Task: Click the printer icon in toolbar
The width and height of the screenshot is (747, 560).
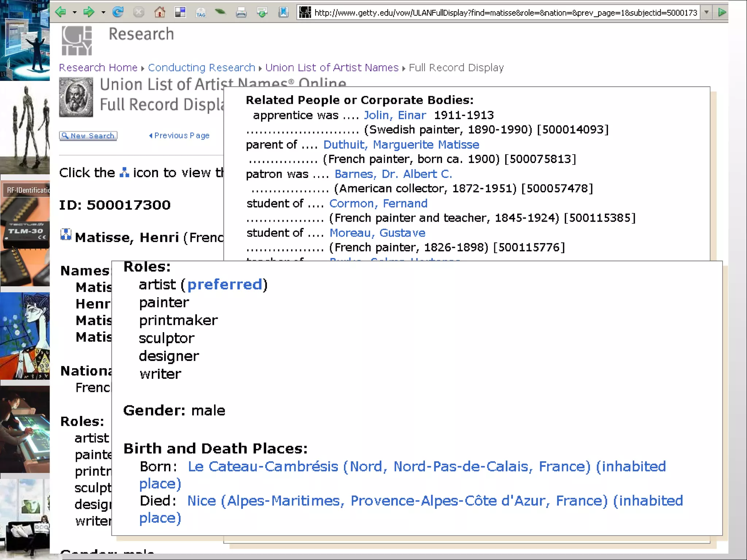Action: coord(241,13)
